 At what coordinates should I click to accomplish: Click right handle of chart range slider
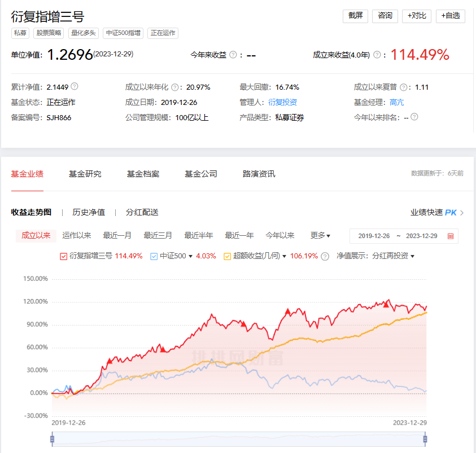coord(425,439)
